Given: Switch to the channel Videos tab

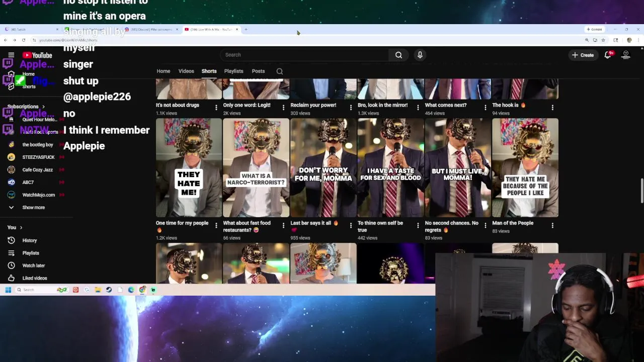Looking at the screenshot, I should [186, 71].
